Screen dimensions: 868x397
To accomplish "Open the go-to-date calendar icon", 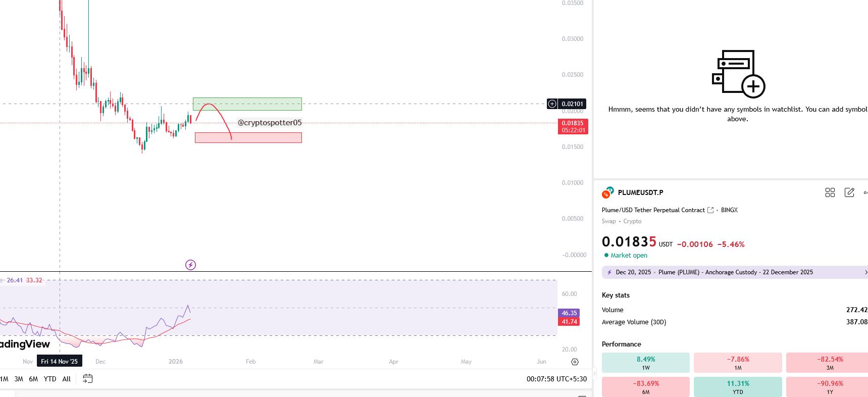I will coord(87,379).
